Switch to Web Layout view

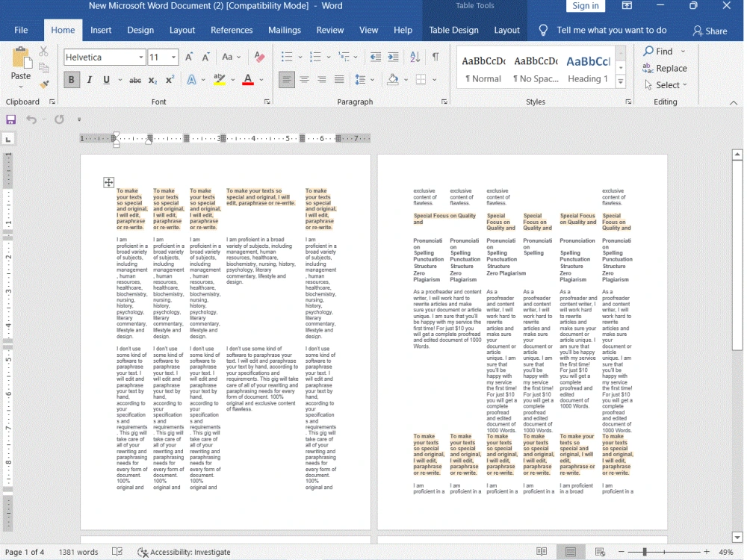pos(600,552)
